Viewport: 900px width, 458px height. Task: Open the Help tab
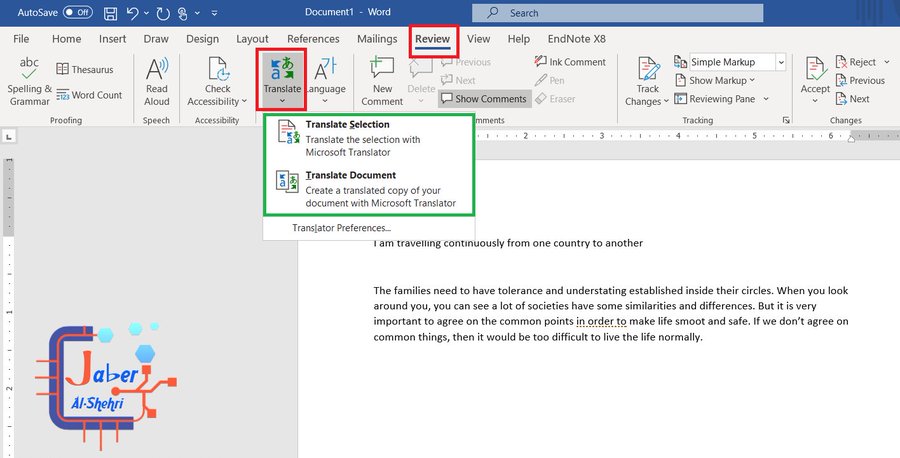pos(519,38)
